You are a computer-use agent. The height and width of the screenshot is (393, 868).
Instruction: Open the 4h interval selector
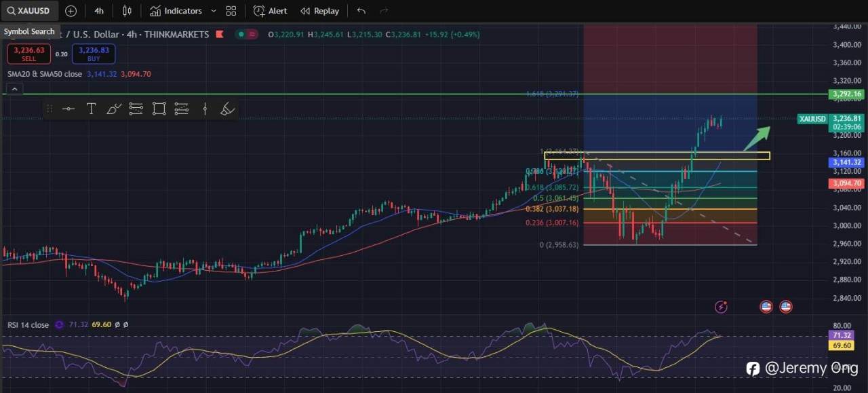click(x=99, y=11)
